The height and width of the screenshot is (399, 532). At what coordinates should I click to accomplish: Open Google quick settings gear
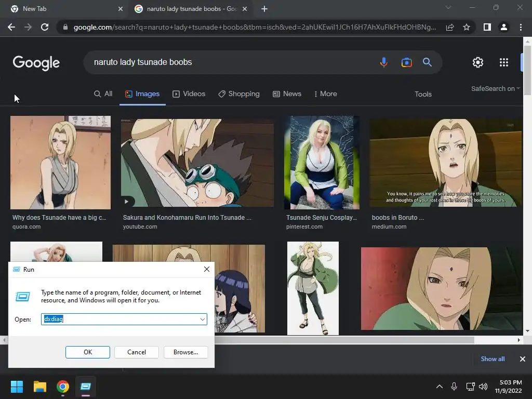click(478, 62)
